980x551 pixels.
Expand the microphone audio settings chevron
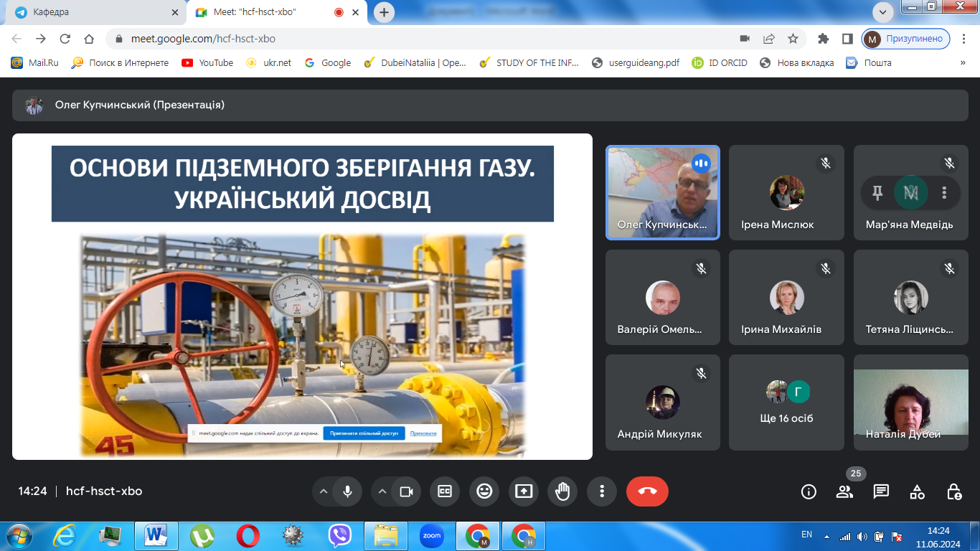tap(322, 491)
